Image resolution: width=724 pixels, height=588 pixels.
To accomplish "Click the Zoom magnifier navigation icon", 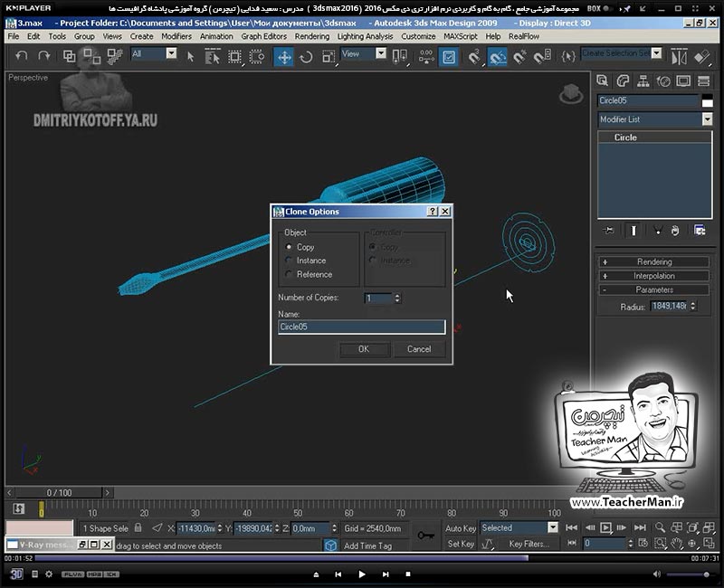I will [660, 527].
